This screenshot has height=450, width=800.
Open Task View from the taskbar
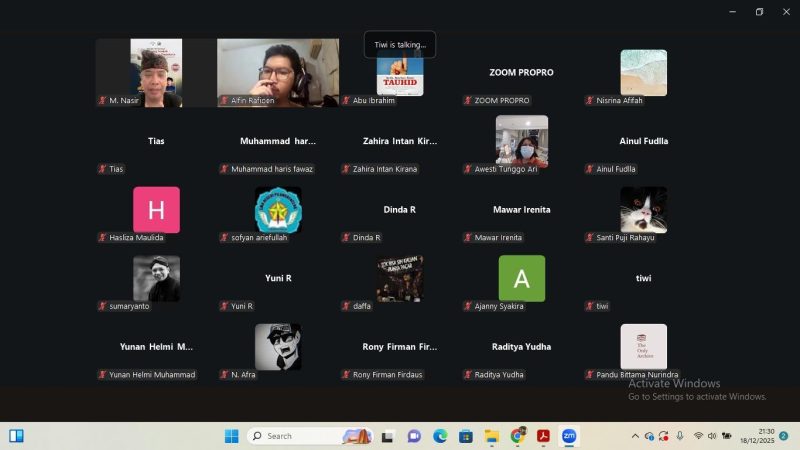point(388,436)
